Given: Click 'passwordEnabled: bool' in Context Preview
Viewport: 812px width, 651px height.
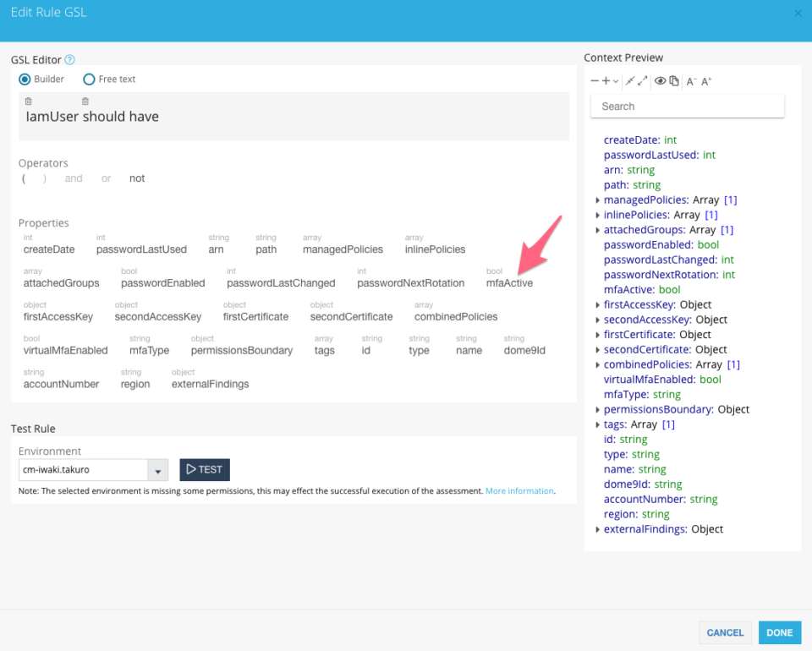Looking at the screenshot, I should pyautogui.click(x=661, y=245).
